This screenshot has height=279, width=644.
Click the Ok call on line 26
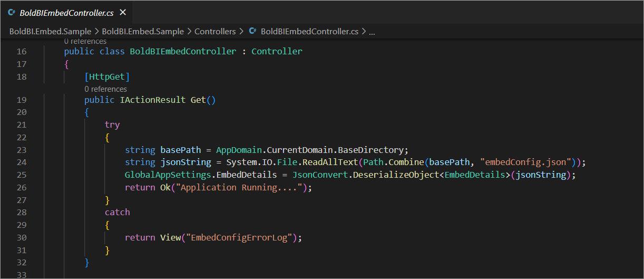[x=165, y=187]
